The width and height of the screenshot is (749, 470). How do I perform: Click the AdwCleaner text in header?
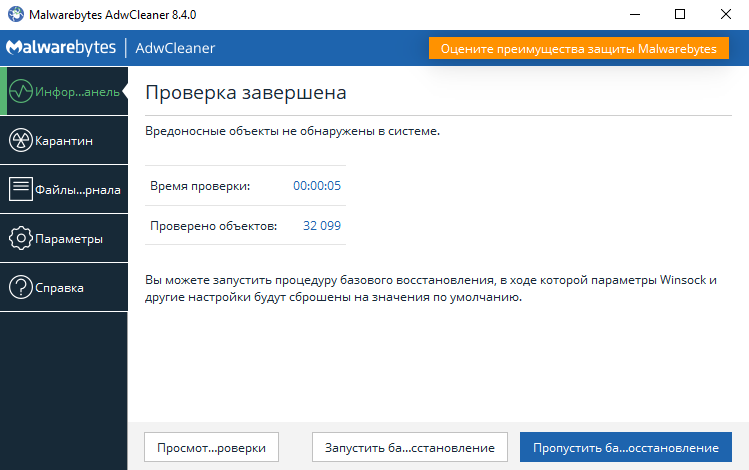tap(175, 48)
